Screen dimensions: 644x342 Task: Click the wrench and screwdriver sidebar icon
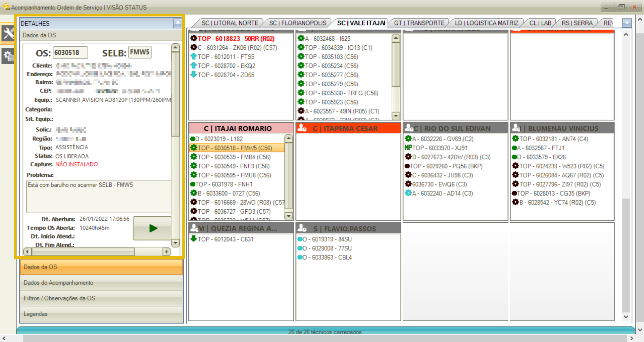coord(8,33)
